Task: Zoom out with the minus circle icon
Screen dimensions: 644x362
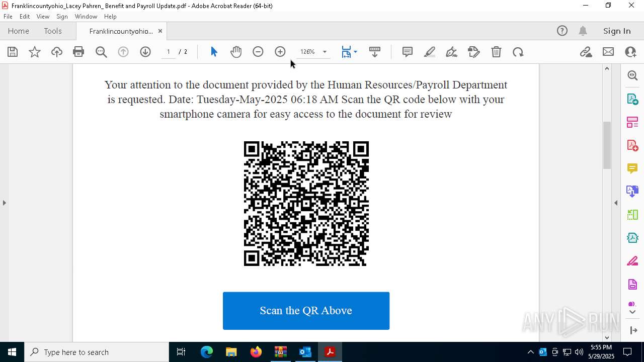Action: pyautogui.click(x=258, y=52)
